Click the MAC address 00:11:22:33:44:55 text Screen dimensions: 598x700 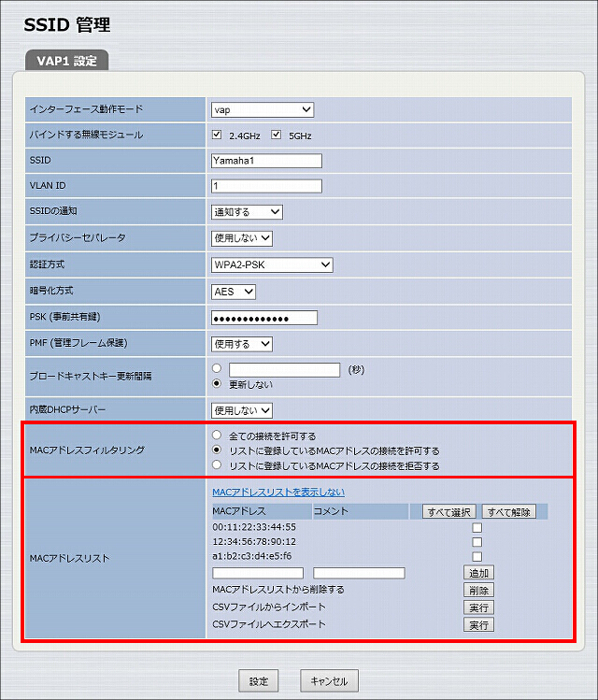[254, 527]
